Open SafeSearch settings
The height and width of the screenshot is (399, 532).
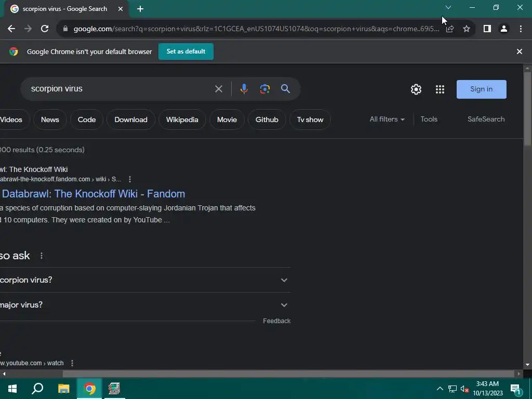(486, 119)
